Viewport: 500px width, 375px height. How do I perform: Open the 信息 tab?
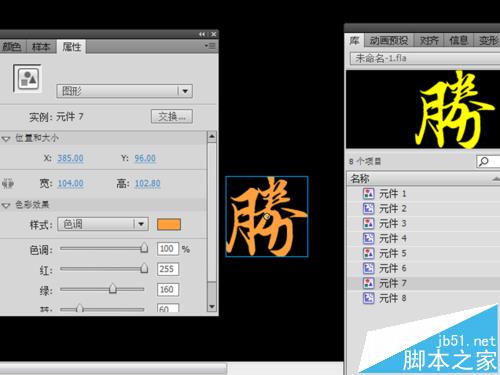tap(458, 41)
